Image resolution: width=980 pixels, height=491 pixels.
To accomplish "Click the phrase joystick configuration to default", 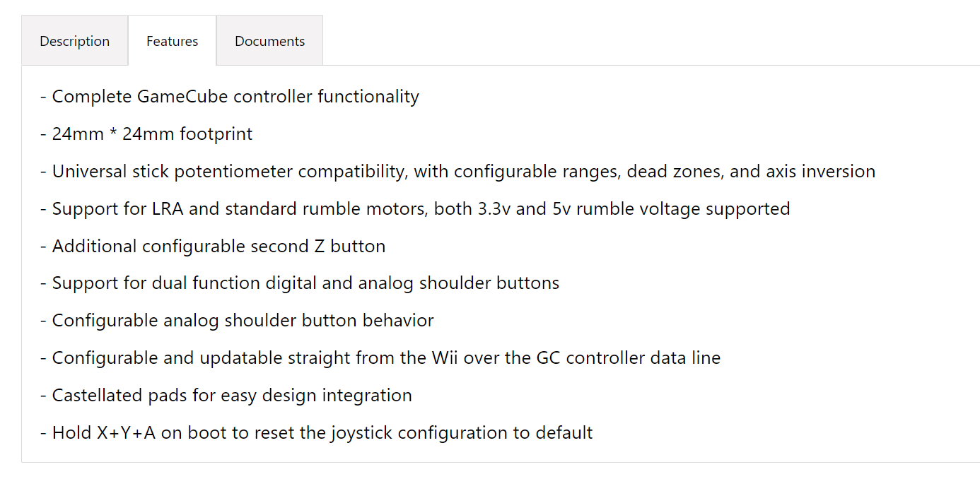I will pos(461,433).
